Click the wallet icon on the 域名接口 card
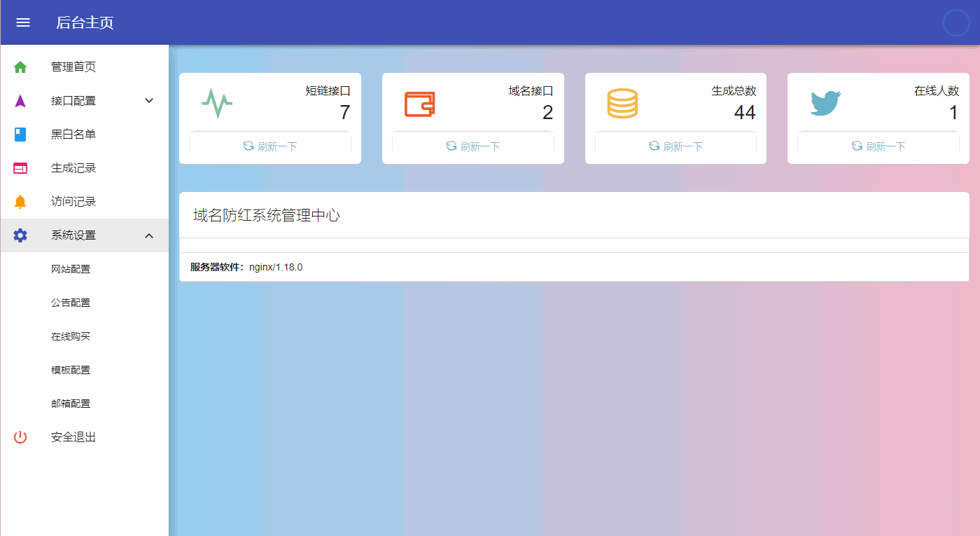 [x=418, y=103]
